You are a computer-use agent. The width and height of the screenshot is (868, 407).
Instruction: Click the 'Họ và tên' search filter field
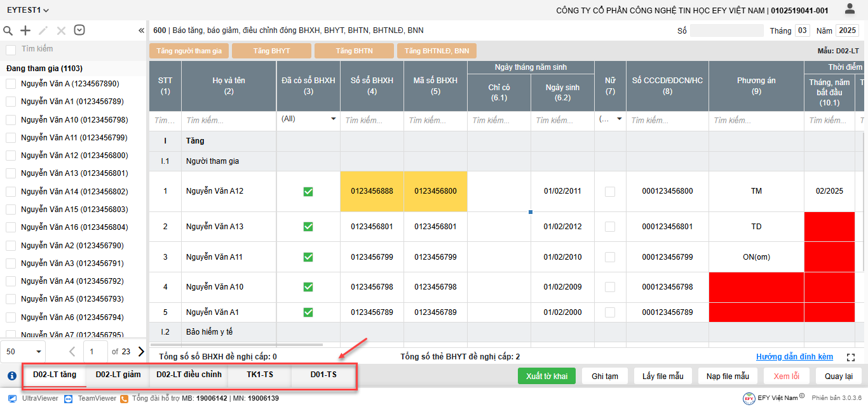[x=229, y=121]
